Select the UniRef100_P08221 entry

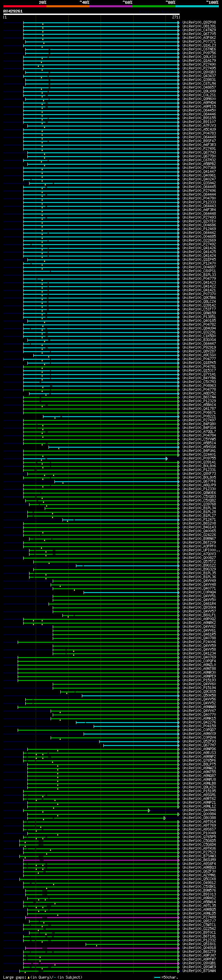pyautogui.click(x=199, y=416)
